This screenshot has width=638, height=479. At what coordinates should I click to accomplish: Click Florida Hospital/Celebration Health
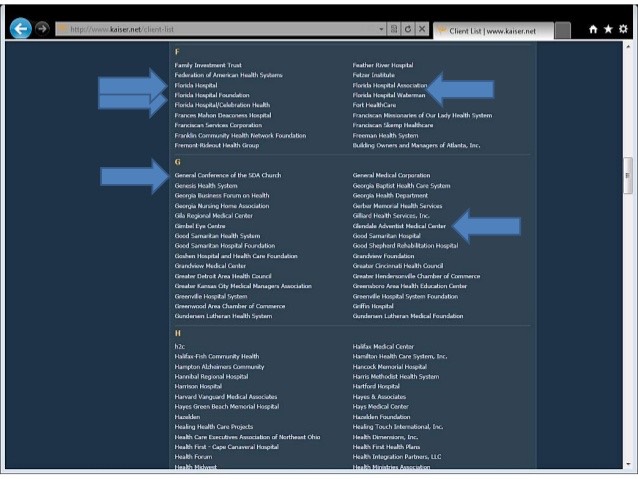(222, 105)
